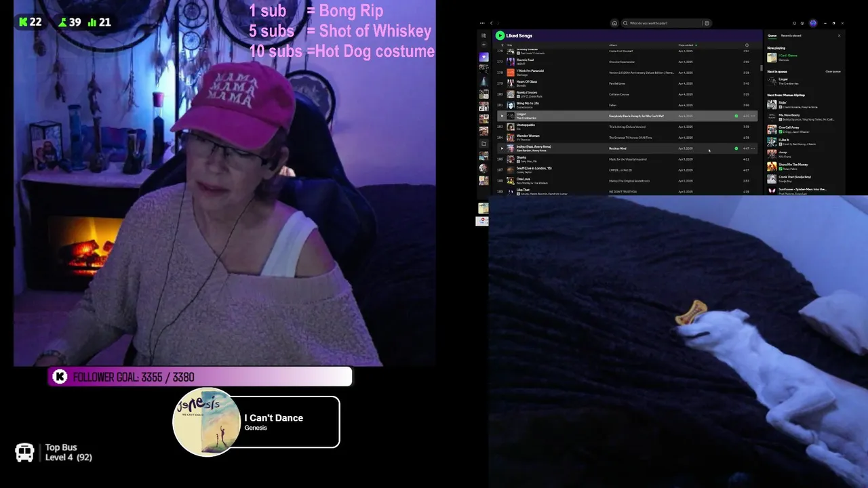
Task: Click Clear queue
Action: coord(833,71)
